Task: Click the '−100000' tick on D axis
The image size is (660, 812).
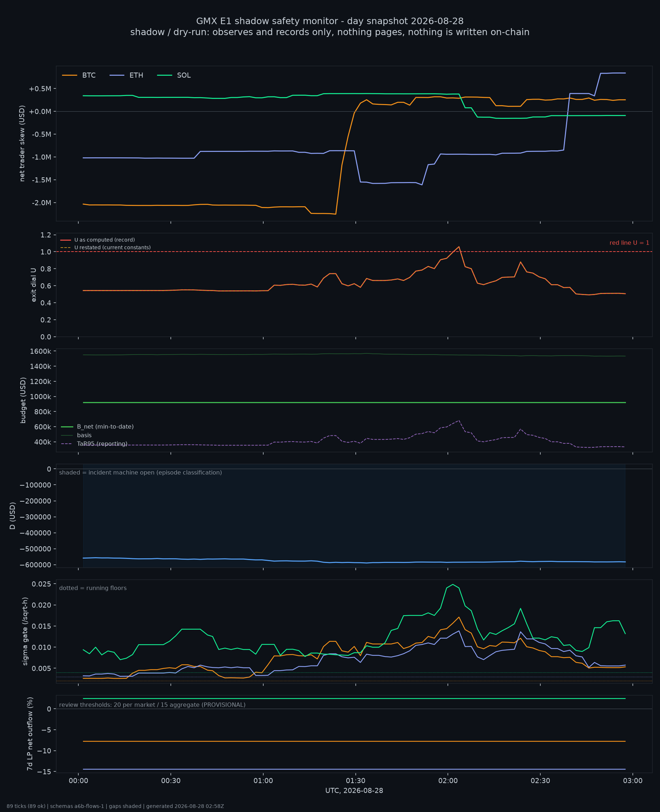Action: (36, 485)
